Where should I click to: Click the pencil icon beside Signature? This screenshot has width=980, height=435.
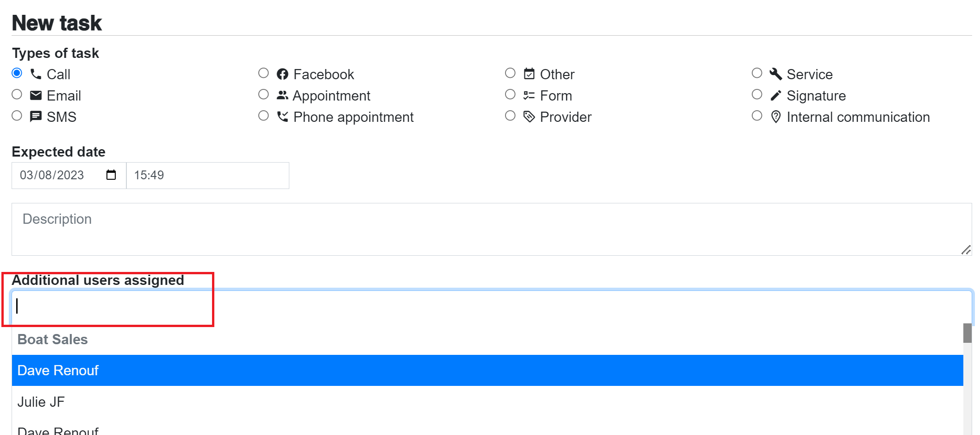click(776, 95)
